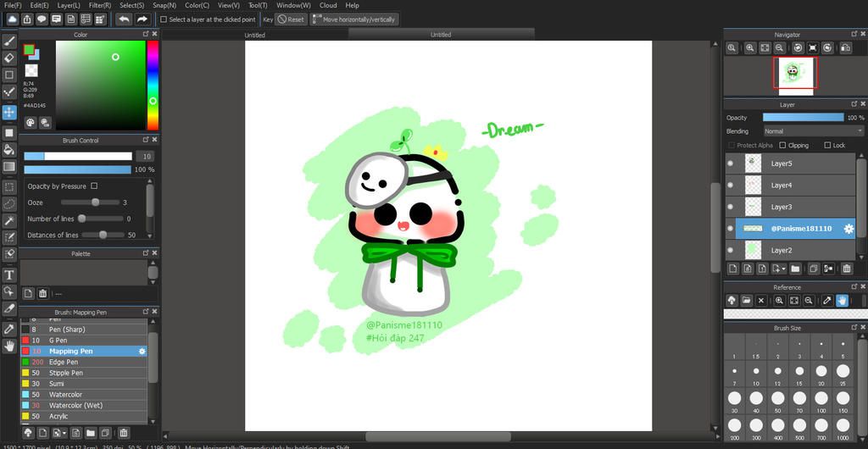868x449 pixels.
Task: Click the hue color strip
Action: pyautogui.click(x=153, y=86)
